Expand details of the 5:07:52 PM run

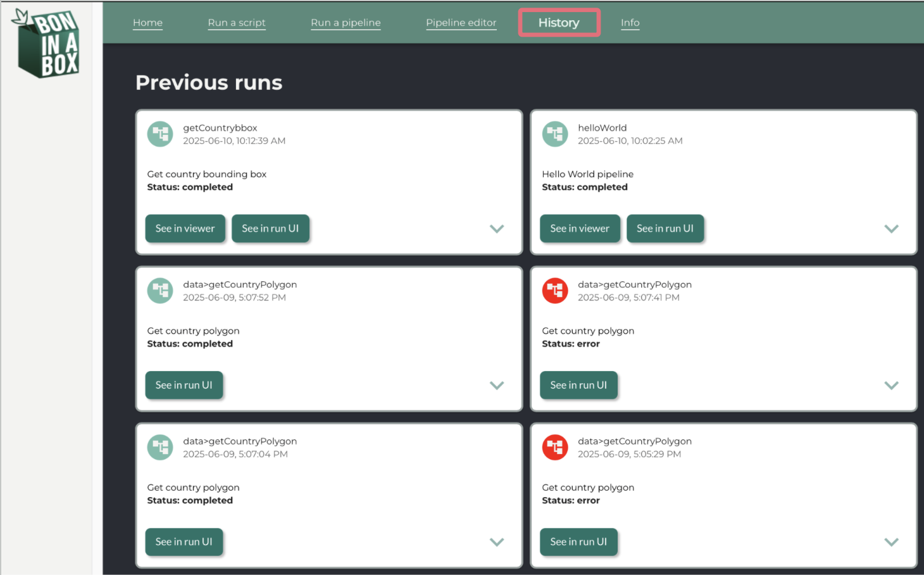click(x=497, y=385)
